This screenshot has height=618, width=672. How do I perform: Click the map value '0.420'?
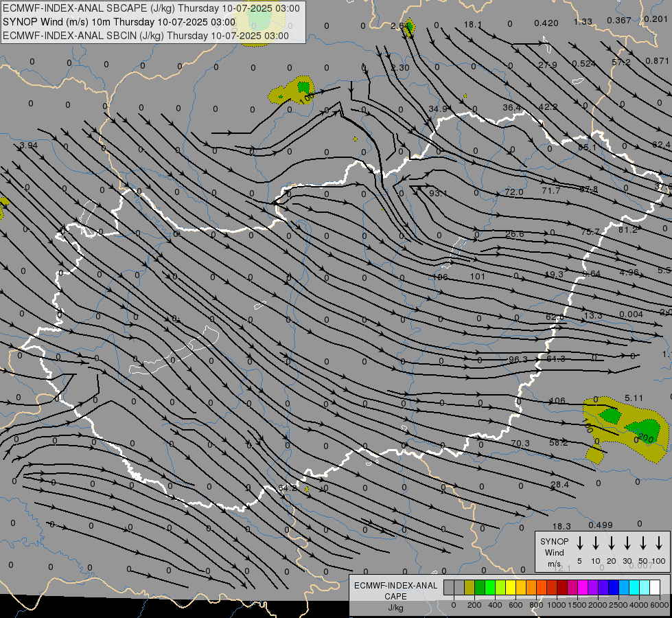pos(546,23)
